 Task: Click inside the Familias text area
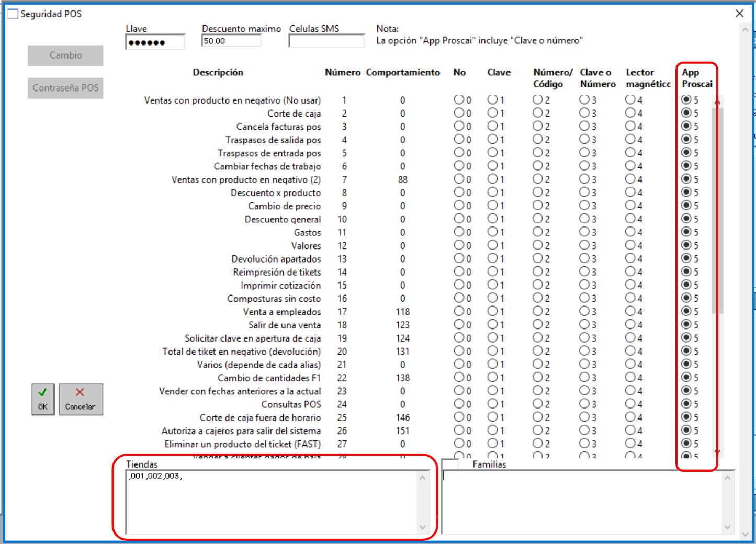click(582, 502)
